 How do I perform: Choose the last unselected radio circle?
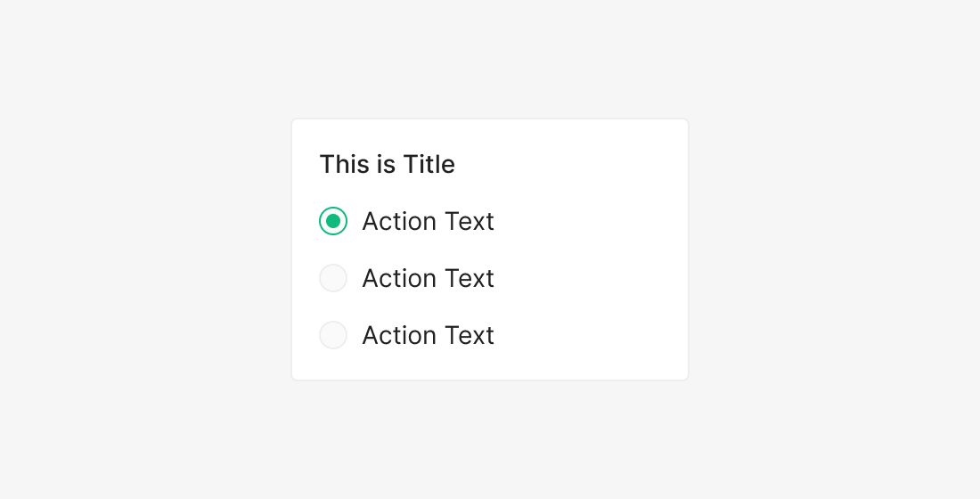(x=333, y=335)
